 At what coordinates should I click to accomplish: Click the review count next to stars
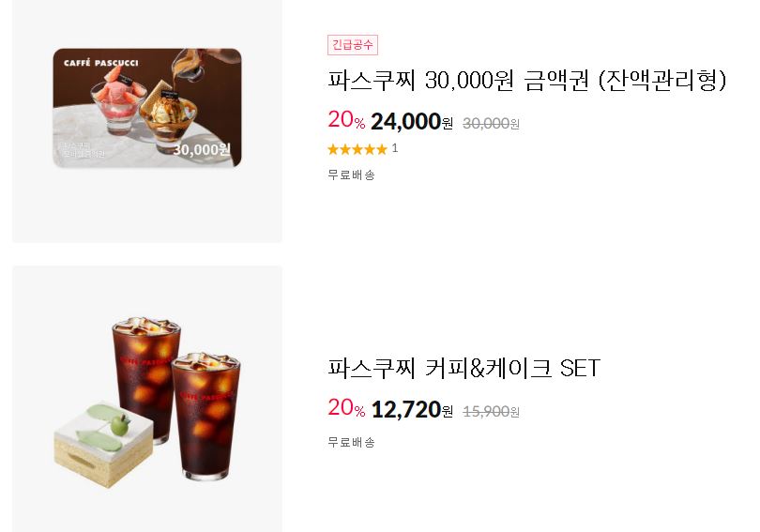point(394,148)
